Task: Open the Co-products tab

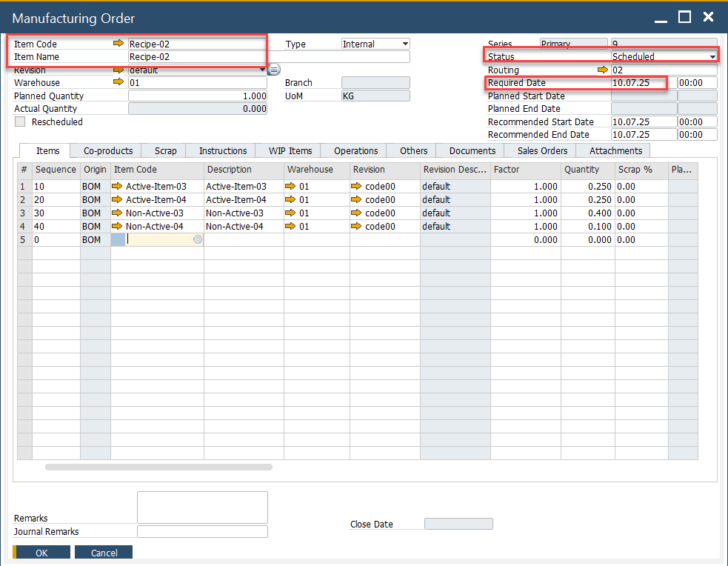Action: pos(108,151)
